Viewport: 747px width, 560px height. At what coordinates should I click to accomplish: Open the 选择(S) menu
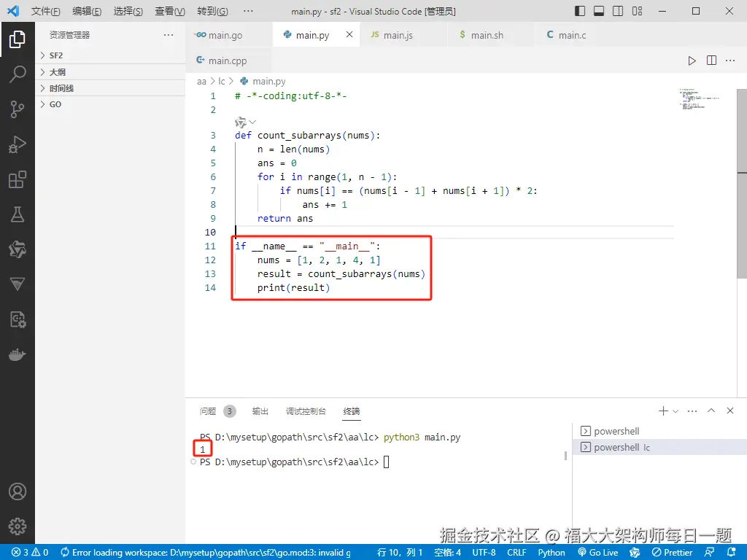tap(128, 11)
